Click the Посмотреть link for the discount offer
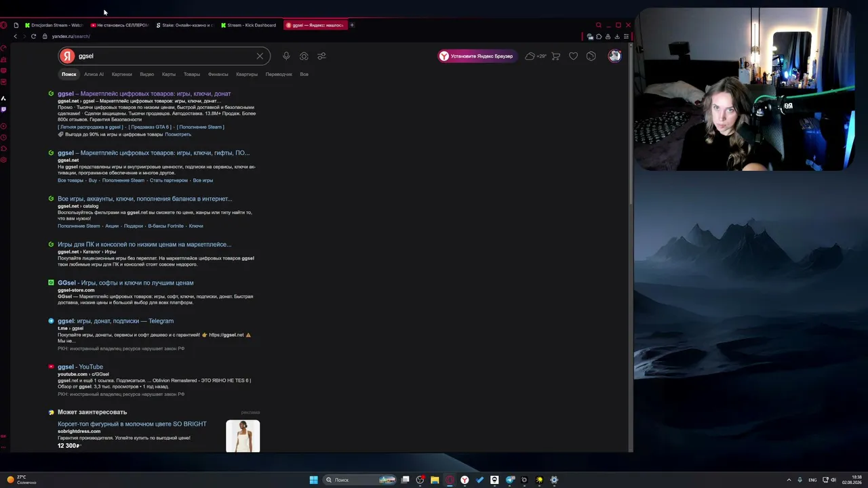 click(178, 134)
